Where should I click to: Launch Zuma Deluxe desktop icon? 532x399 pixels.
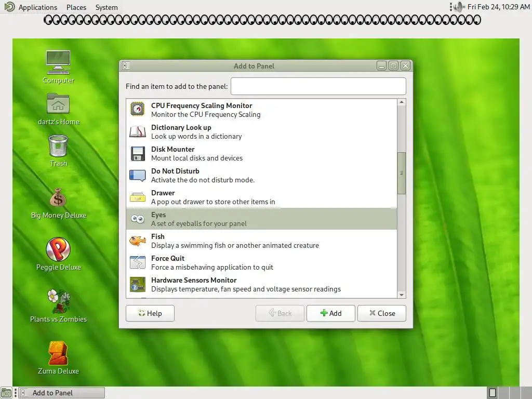click(58, 353)
